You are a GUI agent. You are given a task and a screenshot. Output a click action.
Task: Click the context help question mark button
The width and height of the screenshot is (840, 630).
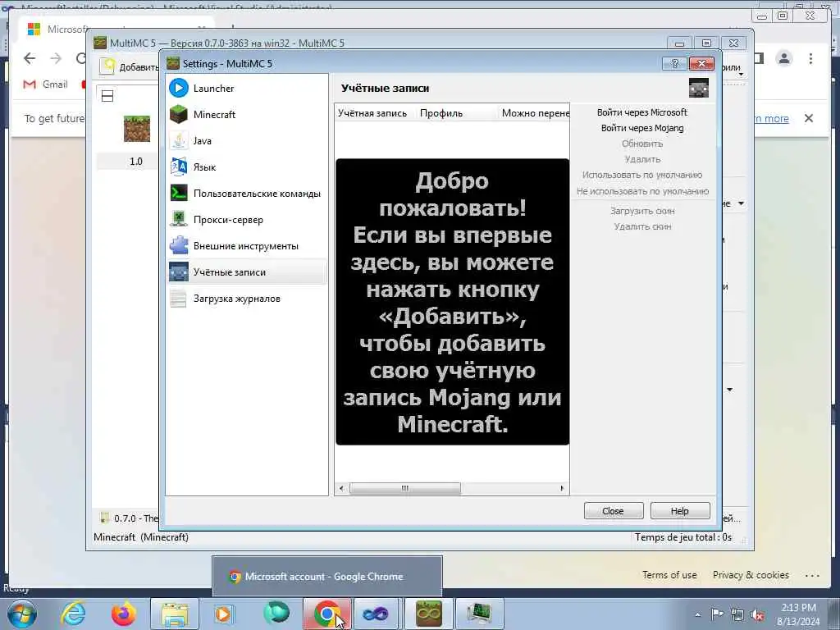click(x=674, y=64)
